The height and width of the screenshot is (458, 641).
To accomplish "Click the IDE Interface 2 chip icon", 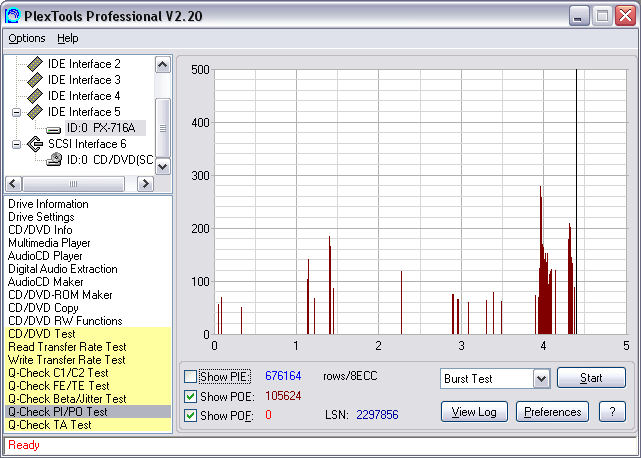I will 35,64.
